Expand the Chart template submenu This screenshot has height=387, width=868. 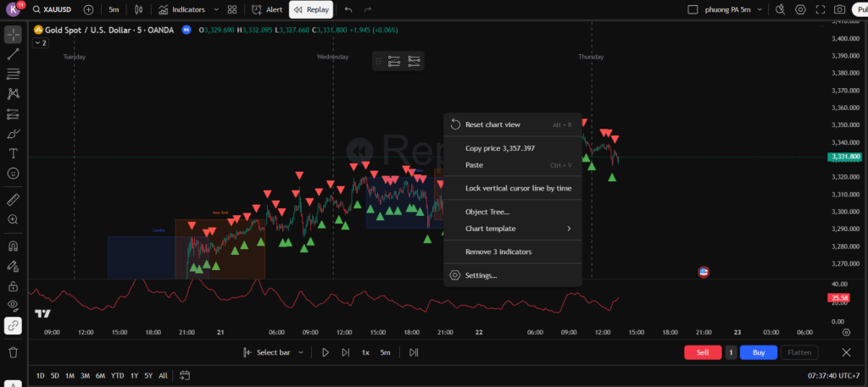click(512, 229)
